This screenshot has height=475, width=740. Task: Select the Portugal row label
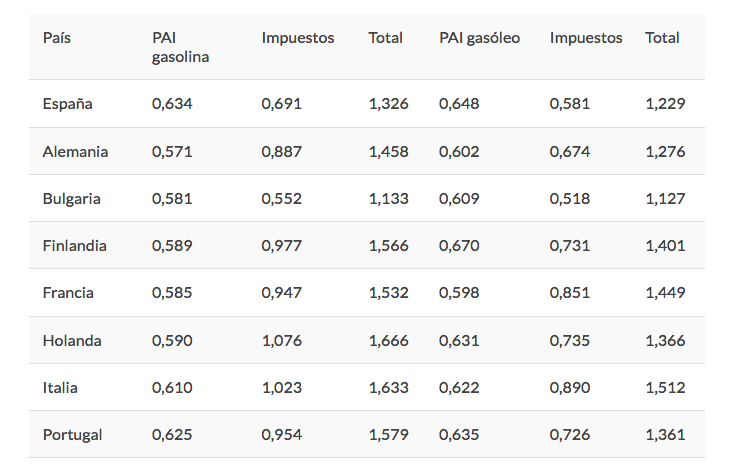click(72, 435)
